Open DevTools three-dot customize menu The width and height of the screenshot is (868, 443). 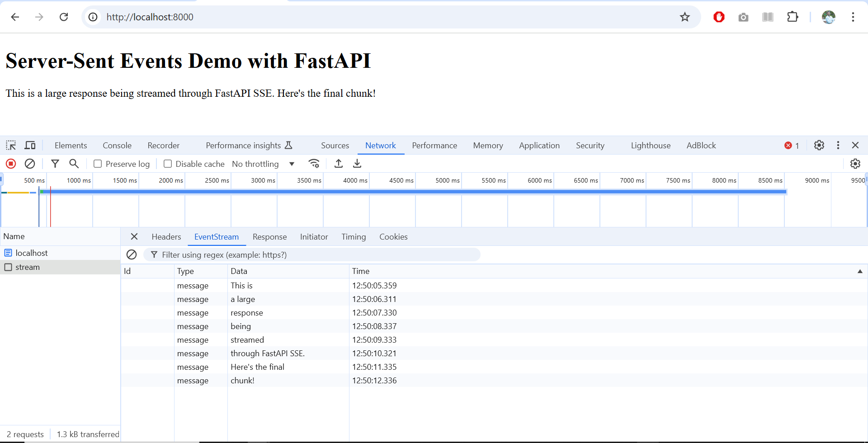(838, 145)
